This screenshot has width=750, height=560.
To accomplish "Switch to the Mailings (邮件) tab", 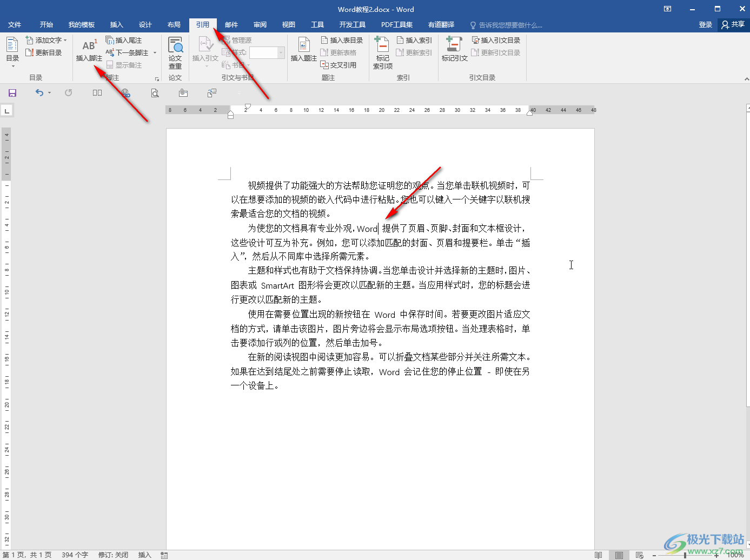I will [x=231, y=25].
